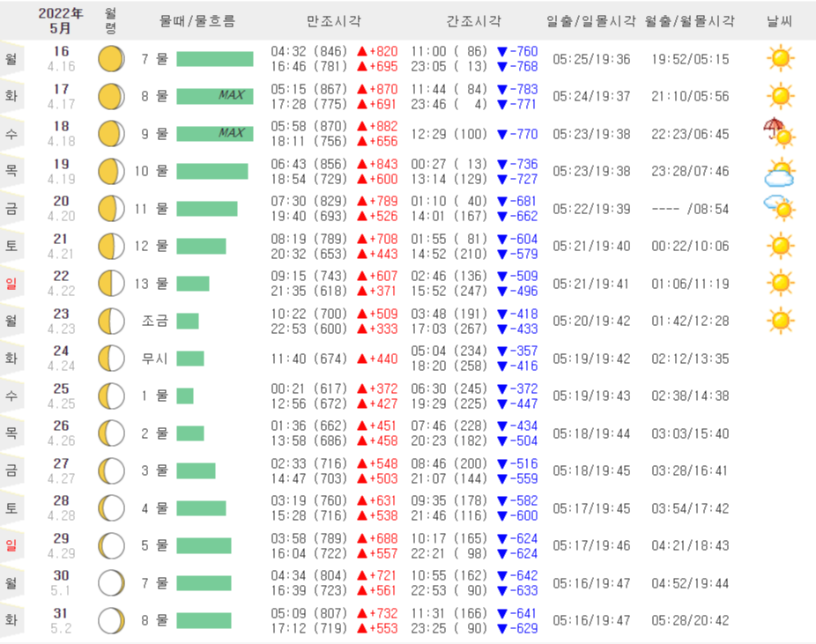Click the sunny weather icon for May 17

tap(781, 96)
